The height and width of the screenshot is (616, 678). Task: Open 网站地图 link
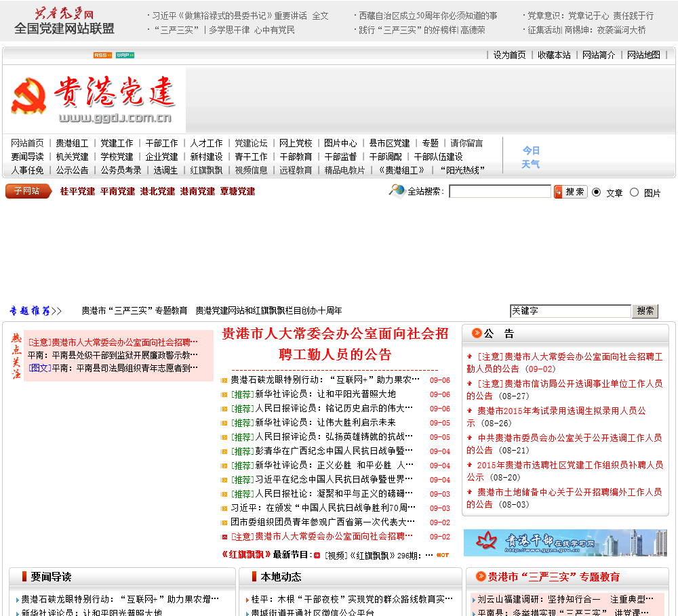[x=643, y=55]
